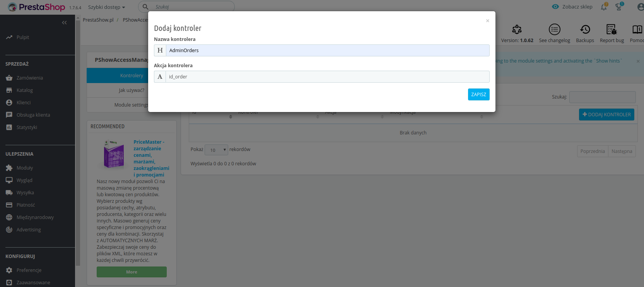The width and height of the screenshot is (644, 287).
Task: Open the user account avatar icon
Action: click(641, 7)
